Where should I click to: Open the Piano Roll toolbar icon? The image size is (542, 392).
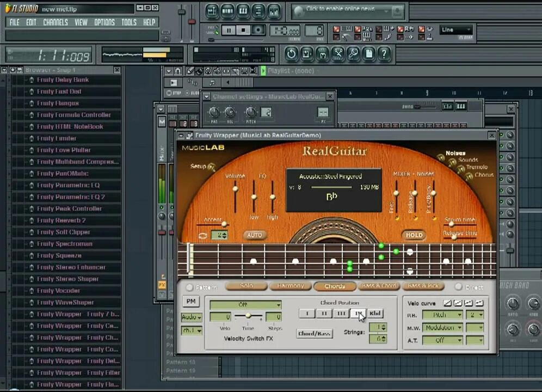point(243,11)
